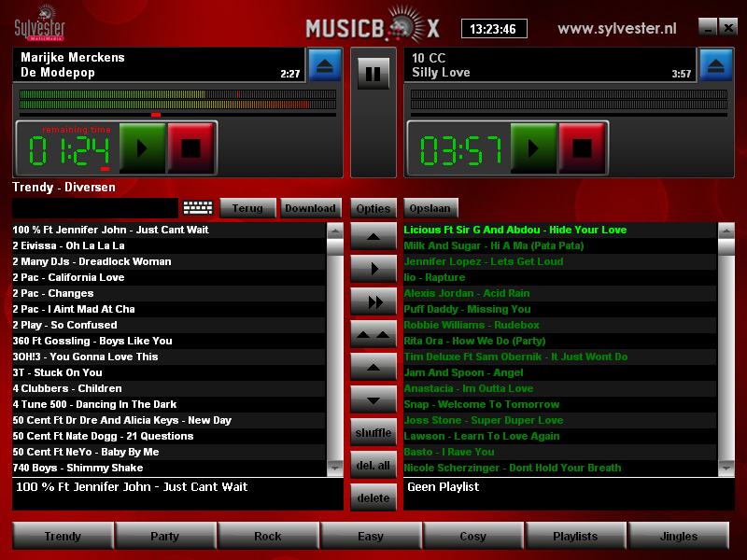Viewport: 747px width, 560px height.
Task: Click the double right arrow button
Action: click(373, 301)
